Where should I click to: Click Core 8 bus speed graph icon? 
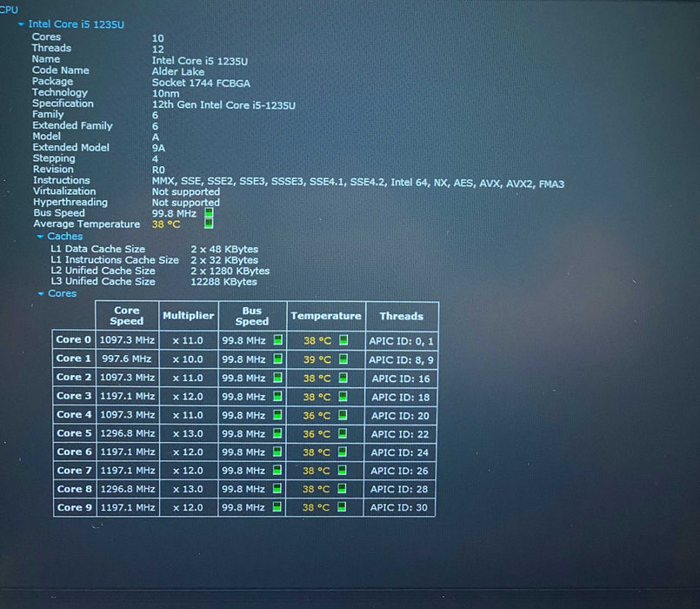[277, 488]
